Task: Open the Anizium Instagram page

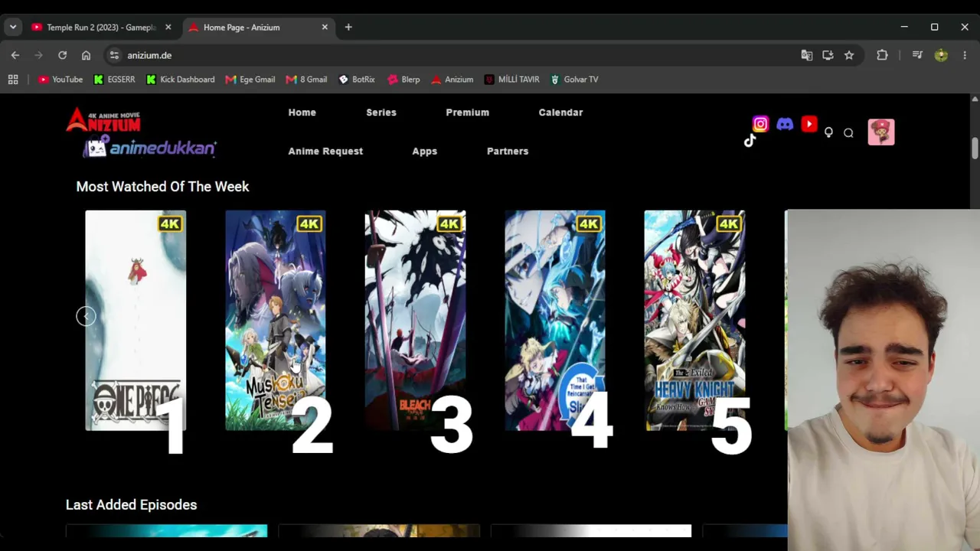Action: (760, 124)
